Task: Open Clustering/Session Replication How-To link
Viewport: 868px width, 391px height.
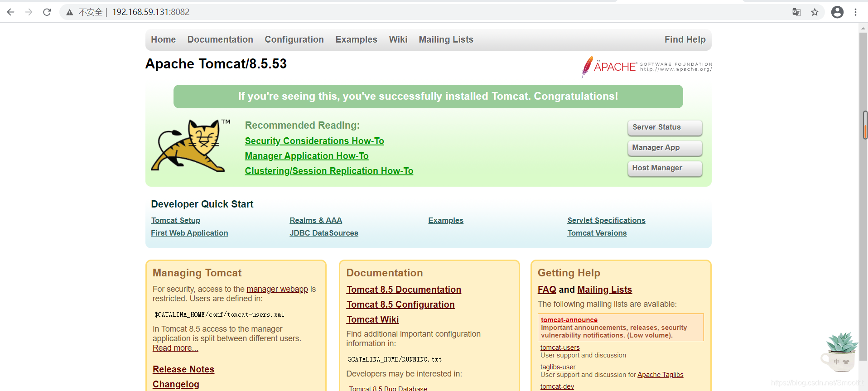Action: click(329, 171)
